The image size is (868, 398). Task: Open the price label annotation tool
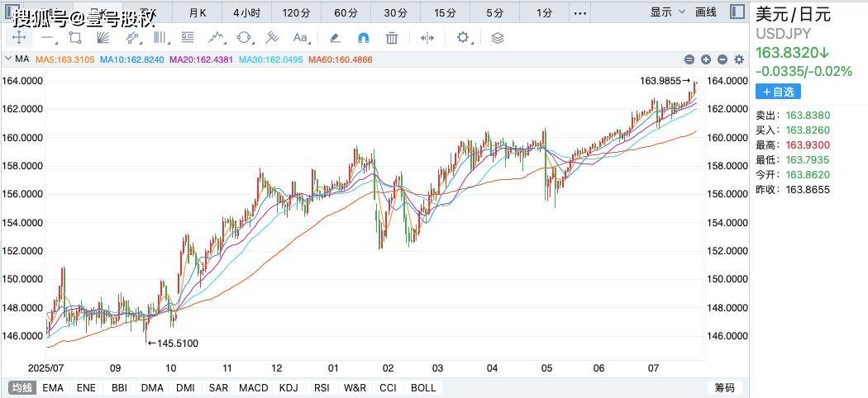click(188, 38)
